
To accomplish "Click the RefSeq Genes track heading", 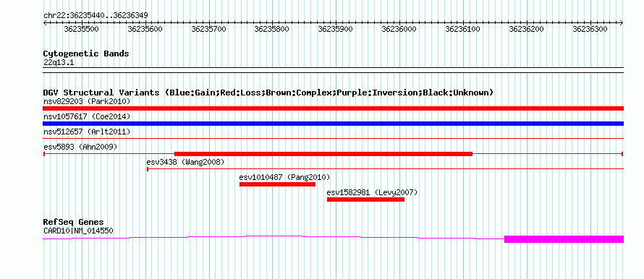I will click(74, 223).
